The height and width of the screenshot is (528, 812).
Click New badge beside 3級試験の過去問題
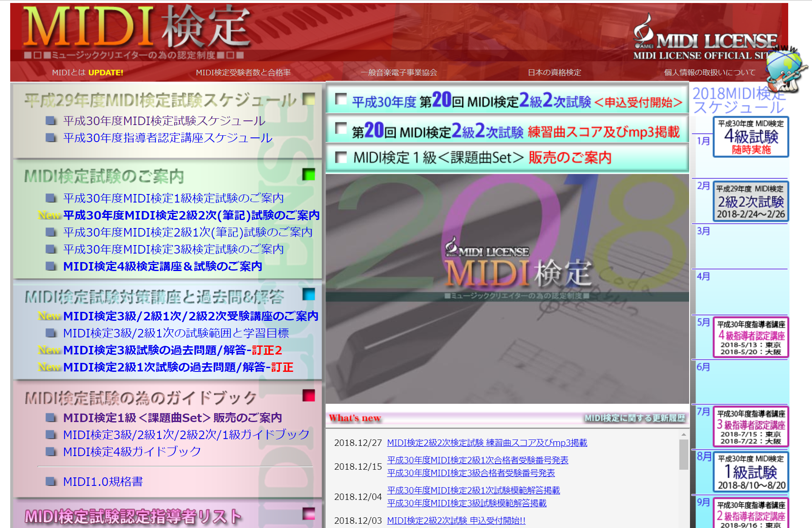[x=49, y=350]
